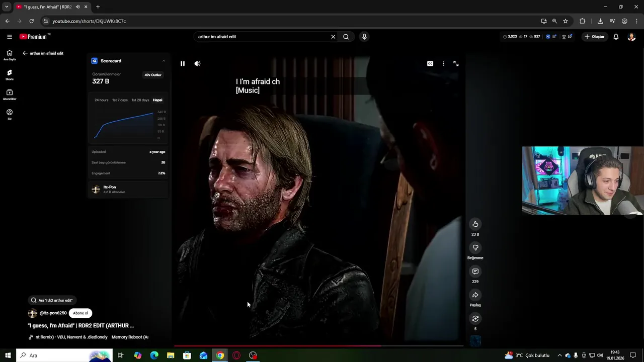Open the YouTube account avatar menu

[x=631, y=37]
